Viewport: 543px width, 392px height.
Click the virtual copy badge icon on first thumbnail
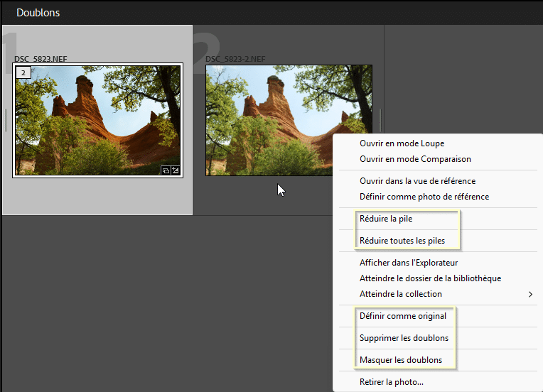[x=166, y=170]
